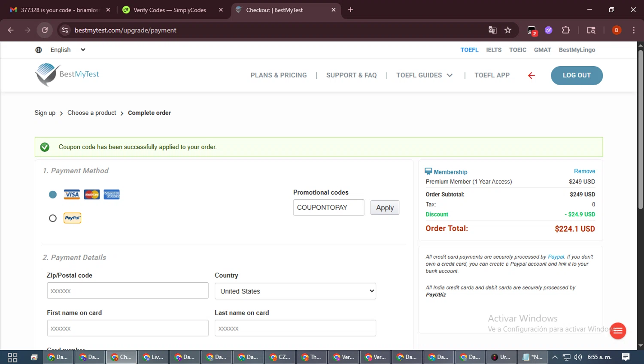Image resolution: width=644 pixels, height=364 pixels.
Task: Select the TOEFL top link
Action: [x=469, y=50]
